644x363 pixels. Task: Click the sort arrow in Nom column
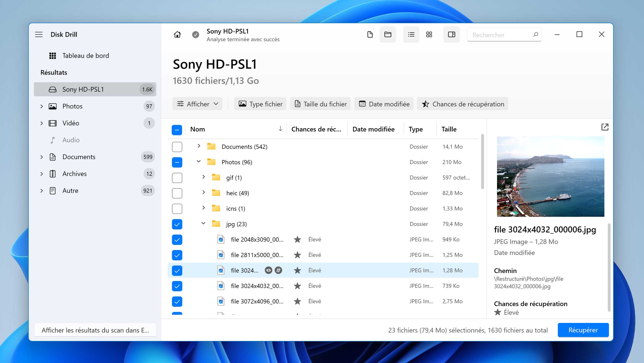[280, 129]
